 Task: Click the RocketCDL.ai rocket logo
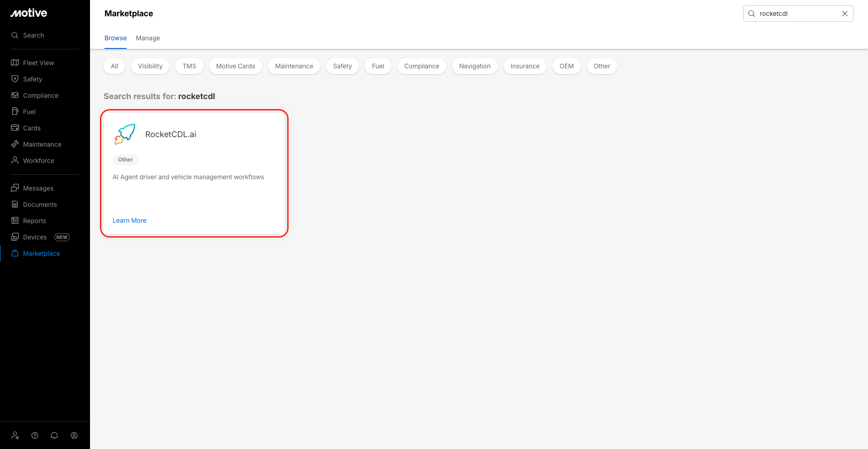[125, 134]
